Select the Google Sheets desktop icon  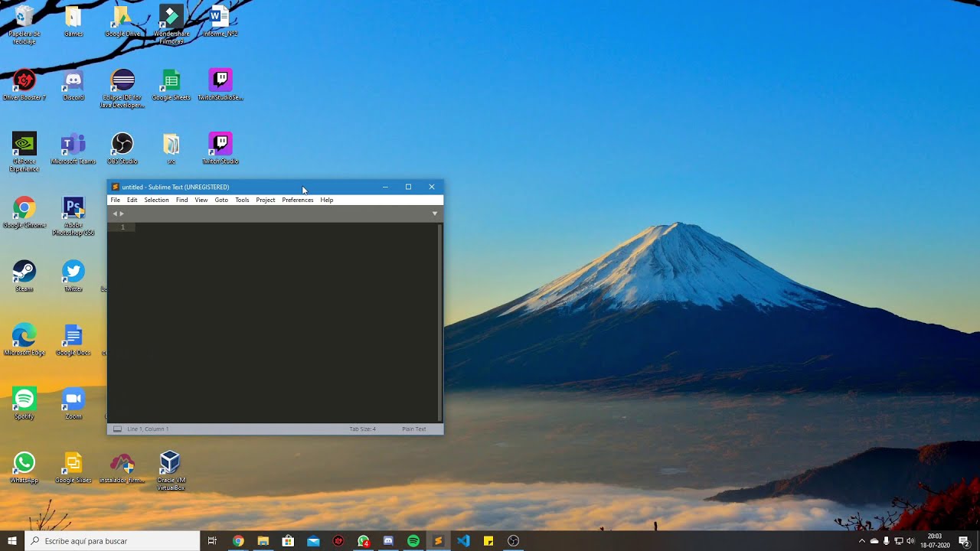[x=171, y=85]
